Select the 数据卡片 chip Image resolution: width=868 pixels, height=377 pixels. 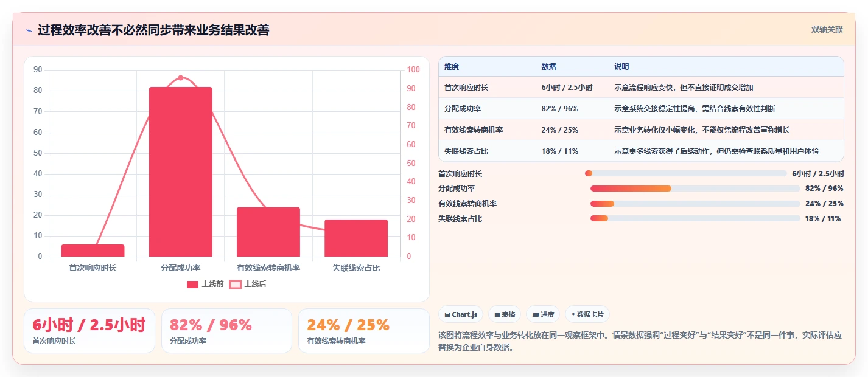click(x=587, y=314)
